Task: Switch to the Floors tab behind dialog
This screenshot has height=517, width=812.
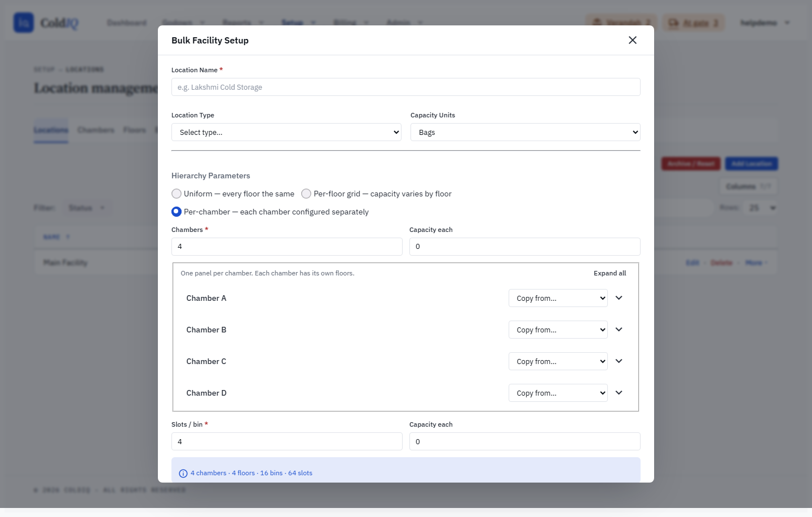Action: 135,130
